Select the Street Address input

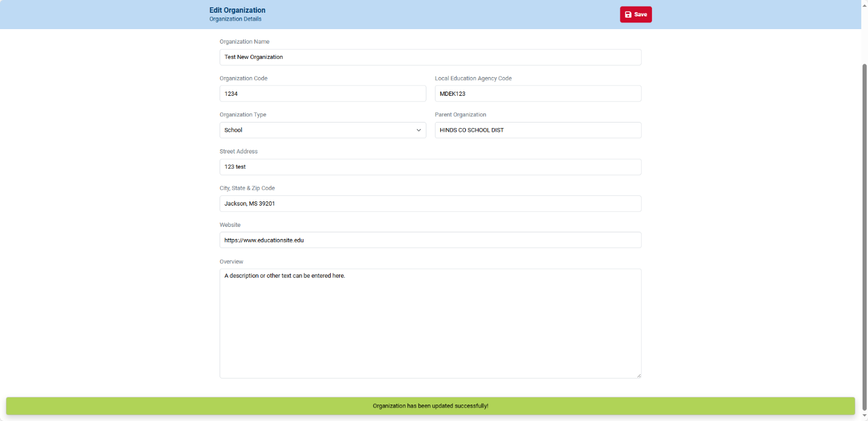tap(430, 167)
